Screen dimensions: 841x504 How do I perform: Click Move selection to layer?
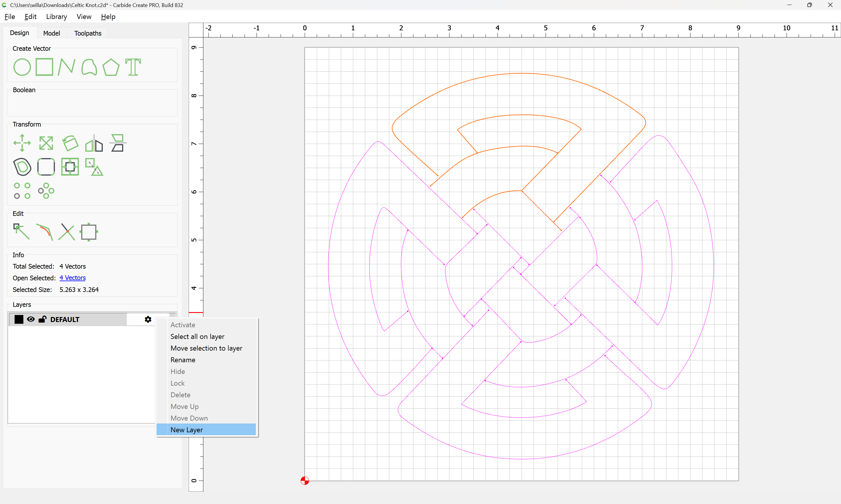tap(206, 348)
